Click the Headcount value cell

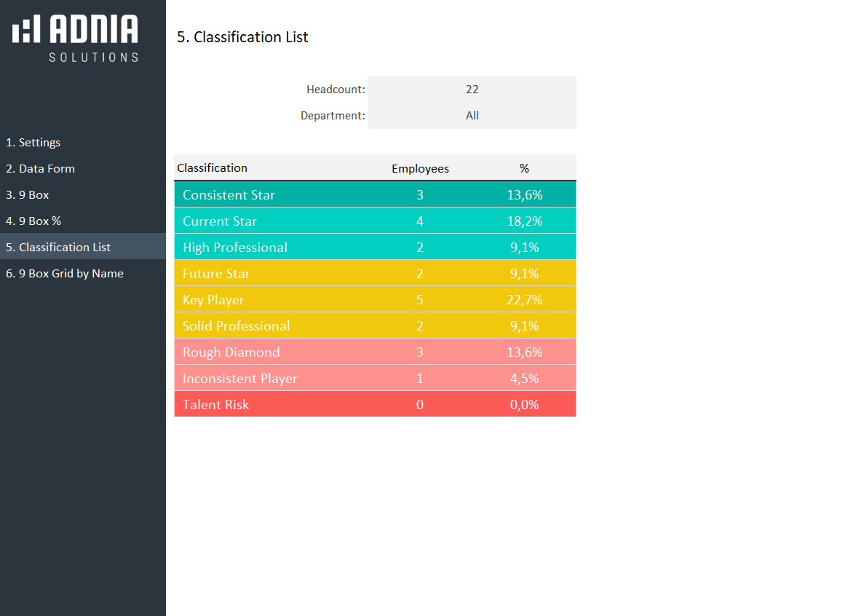coord(472,90)
